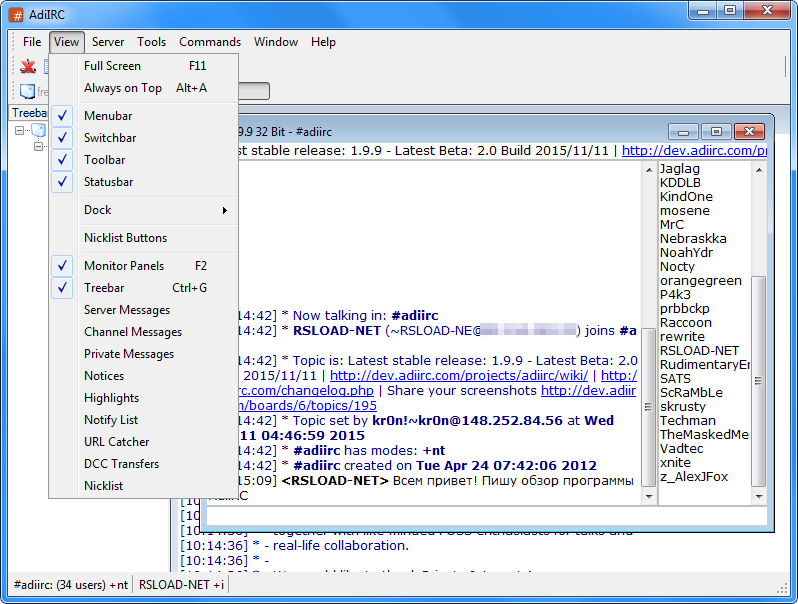Select Notices in View menu
Image resolution: width=798 pixels, height=604 pixels.
[144, 376]
